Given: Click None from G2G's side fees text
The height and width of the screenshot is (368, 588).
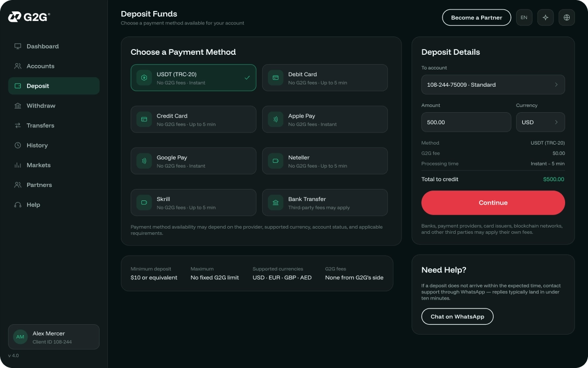Looking at the screenshot, I should coord(354,278).
